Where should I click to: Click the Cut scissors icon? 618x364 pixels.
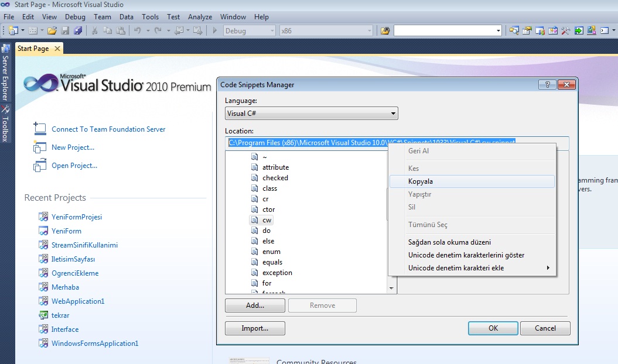click(x=94, y=31)
